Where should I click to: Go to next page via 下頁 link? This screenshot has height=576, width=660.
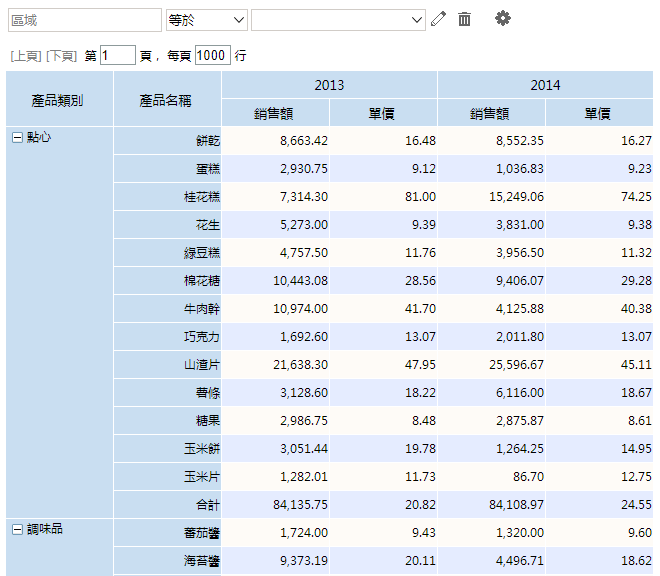pyautogui.click(x=62, y=56)
